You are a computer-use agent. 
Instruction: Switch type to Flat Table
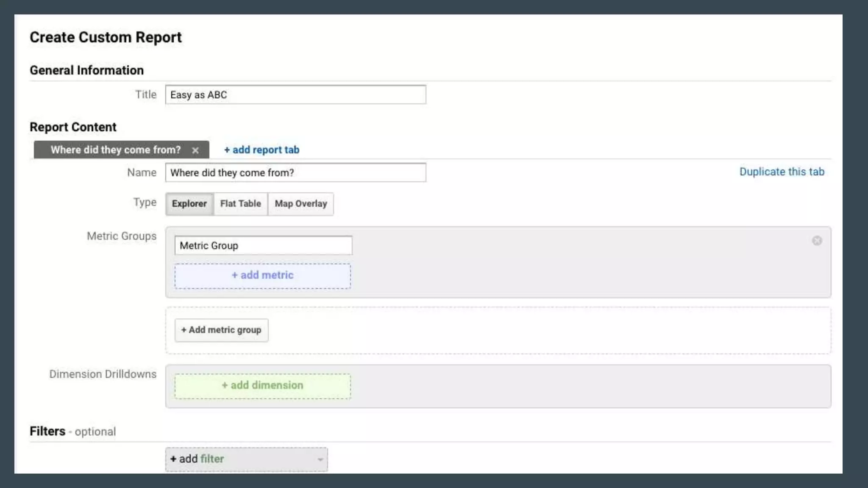(240, 204)
